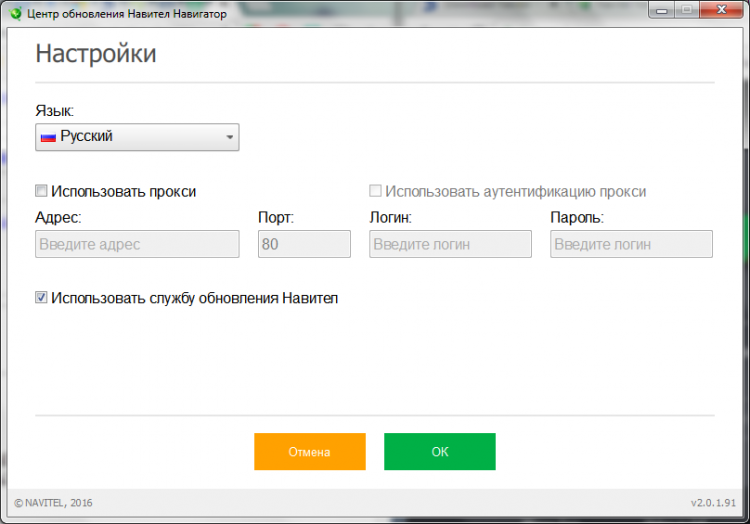Click the window title Центр обновления Навител Навигатор

click(x=127, y=14)
